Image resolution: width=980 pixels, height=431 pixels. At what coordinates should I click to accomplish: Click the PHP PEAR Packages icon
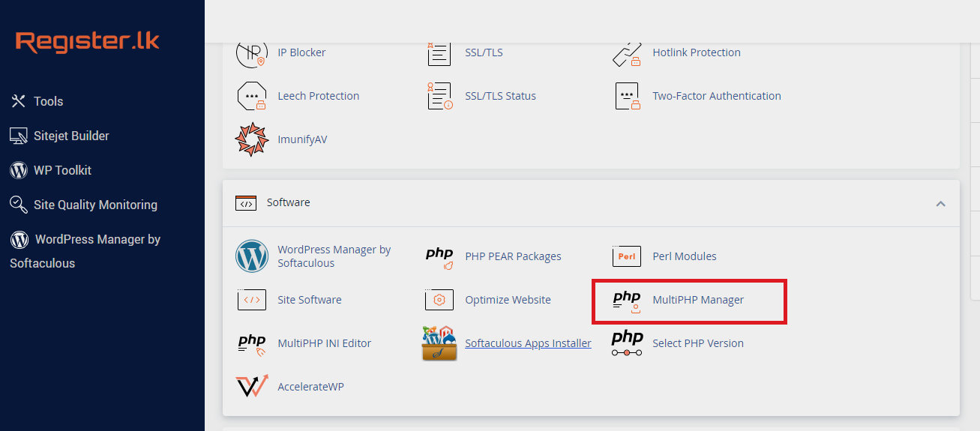pos(439,257)
